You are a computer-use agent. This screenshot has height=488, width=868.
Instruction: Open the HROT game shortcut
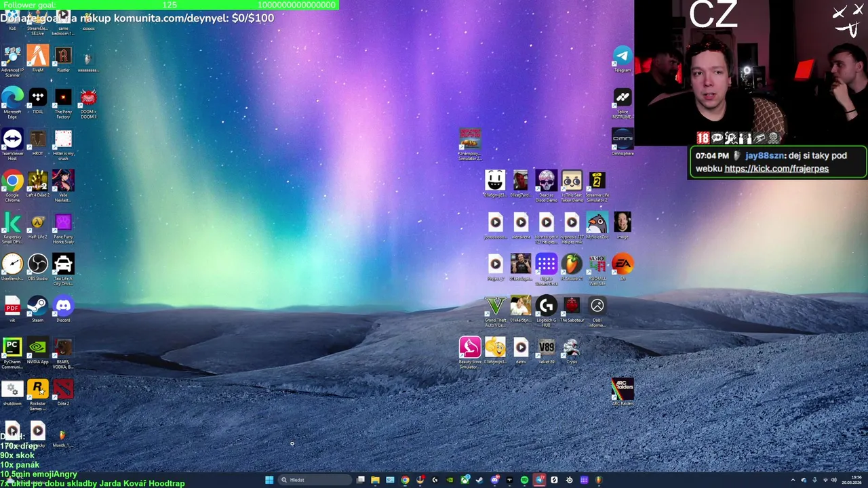coord(37,142)
